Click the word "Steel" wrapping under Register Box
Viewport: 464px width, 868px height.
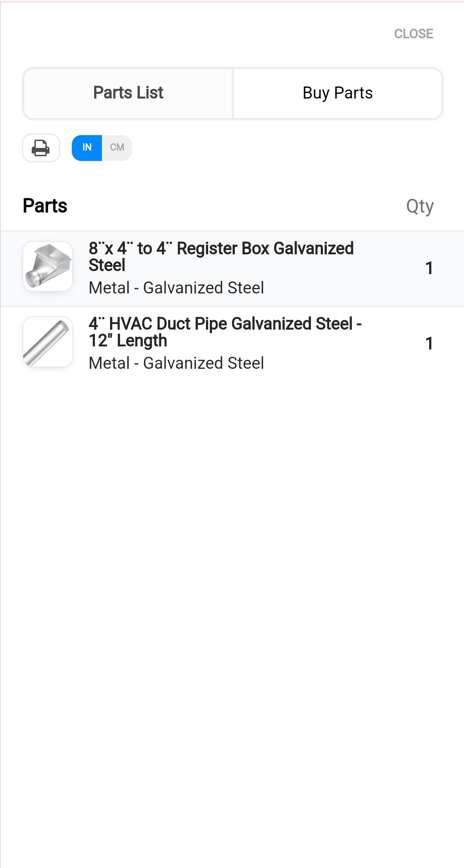[107, 266]
